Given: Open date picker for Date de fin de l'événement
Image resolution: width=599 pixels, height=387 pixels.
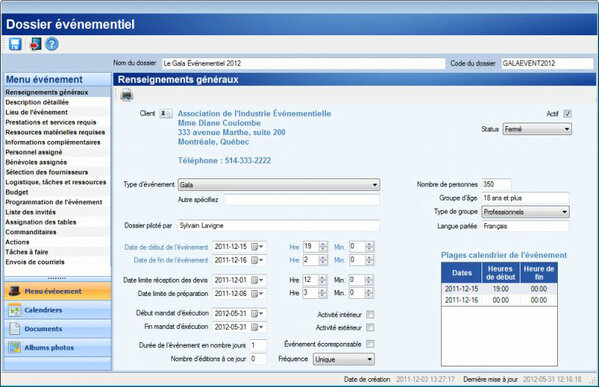Looking at the screenshot, I should coord(257,260).
